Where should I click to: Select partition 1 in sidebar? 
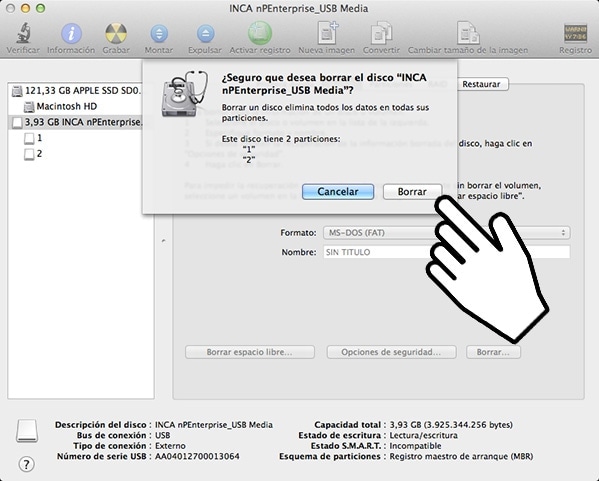34,138
